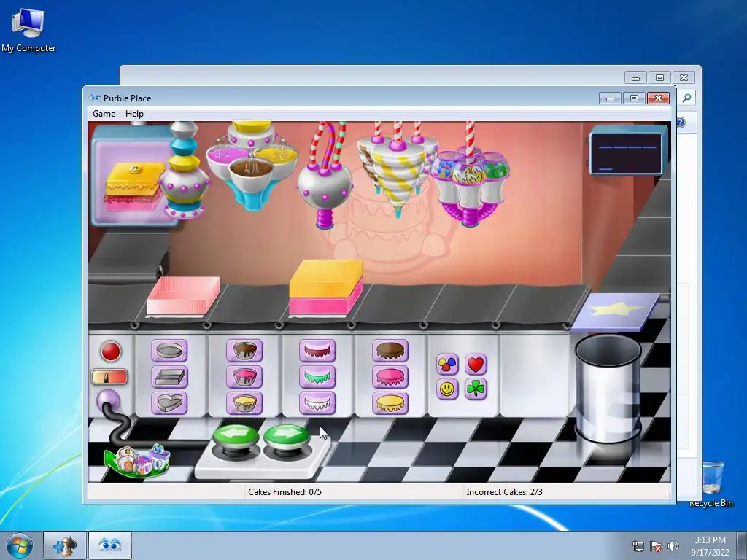
Task: Choose the chocolate batter flavor
Action: (x=244, y=351)
